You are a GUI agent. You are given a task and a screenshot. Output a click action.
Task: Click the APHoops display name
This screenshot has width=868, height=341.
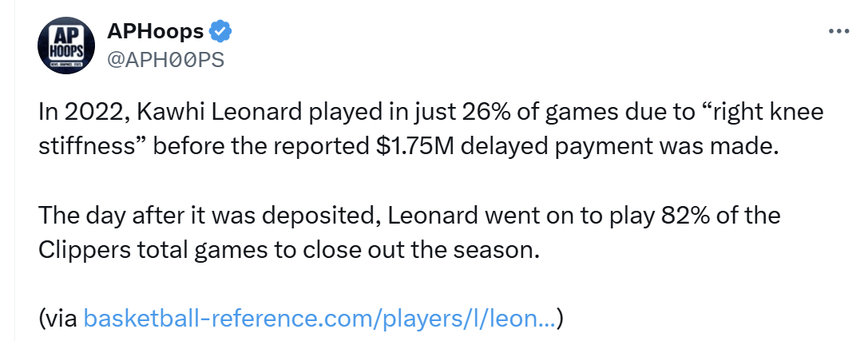(x=155, y=32)
